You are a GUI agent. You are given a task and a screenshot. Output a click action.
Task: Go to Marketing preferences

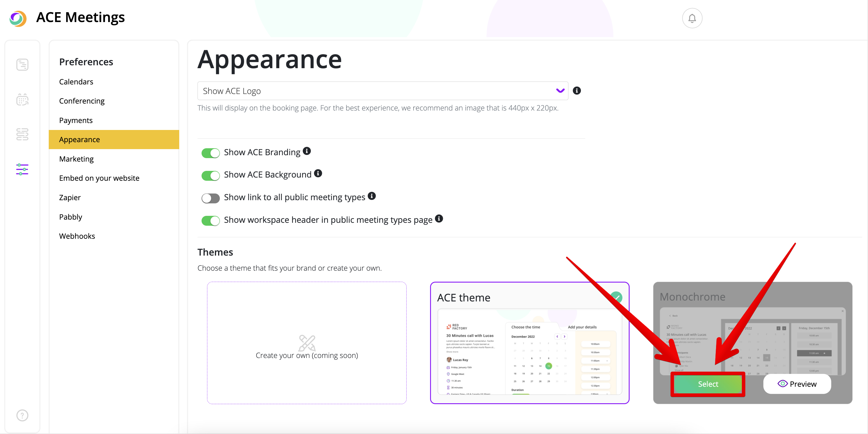77,159
